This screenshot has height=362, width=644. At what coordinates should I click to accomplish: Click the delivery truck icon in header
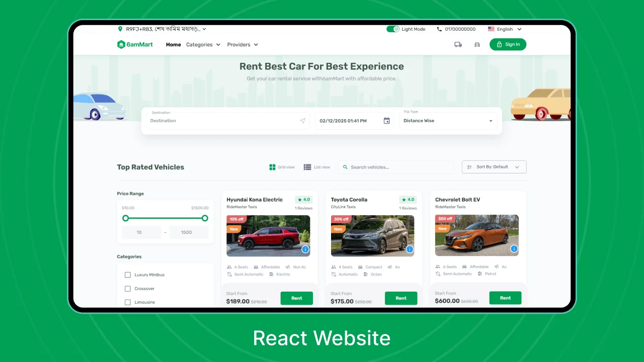(458, 45)
